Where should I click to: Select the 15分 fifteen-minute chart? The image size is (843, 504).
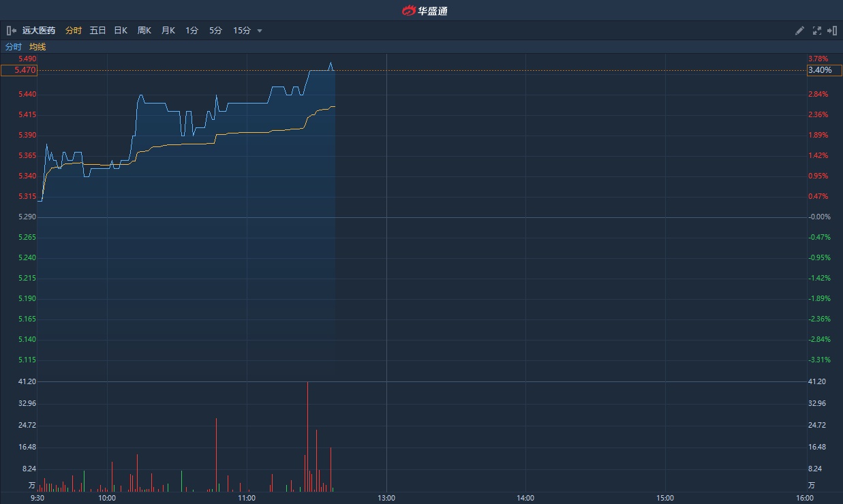tap(242, 31)
